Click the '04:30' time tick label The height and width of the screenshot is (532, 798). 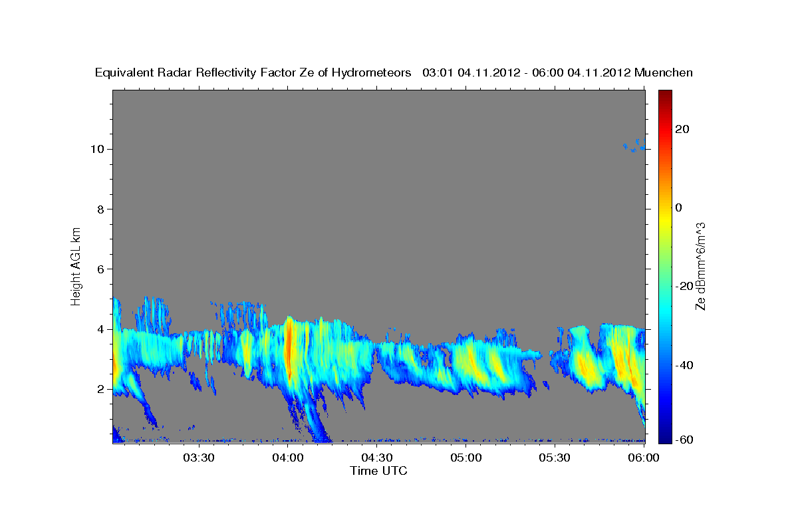point(377,458)
